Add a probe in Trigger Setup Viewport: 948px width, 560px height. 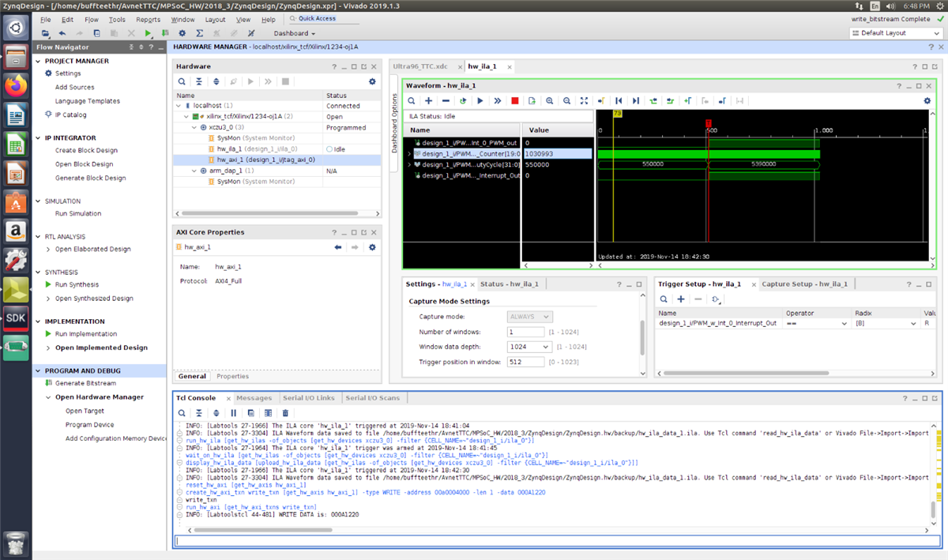680,299
